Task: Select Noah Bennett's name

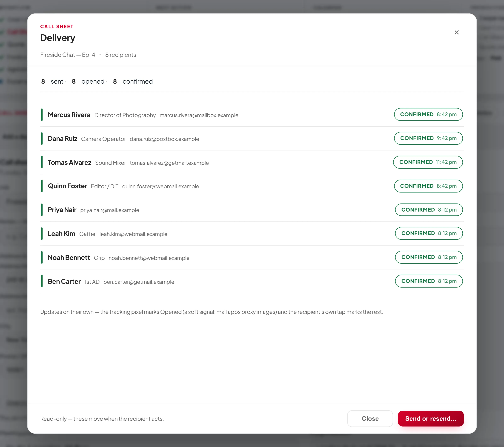Action: point(69,258)
